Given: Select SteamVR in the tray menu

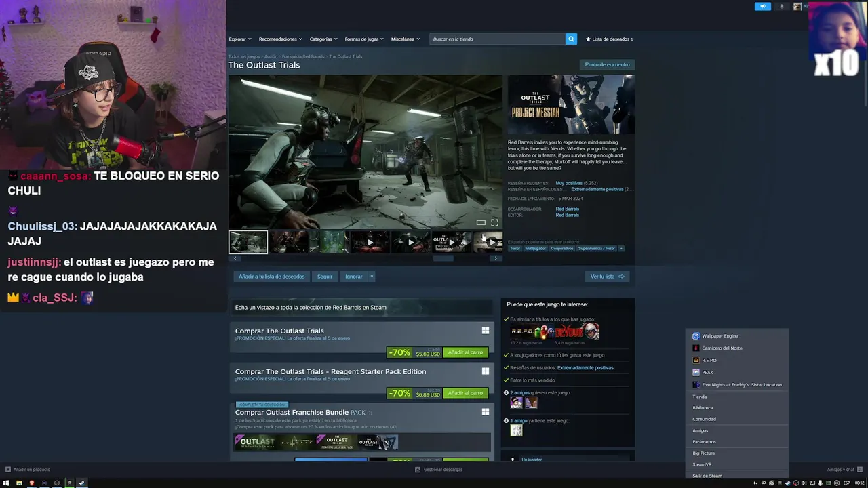Looking at the screenshot, I should pyautogui.click(x=702, y=465).
